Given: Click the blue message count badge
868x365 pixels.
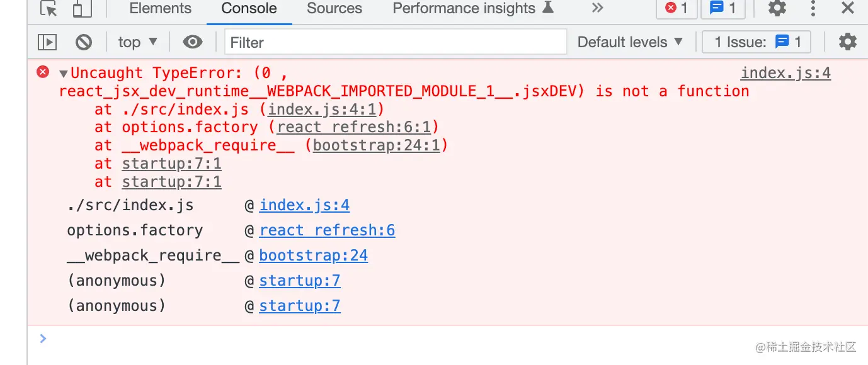Looking at the screenshot, I should point(722,9).
